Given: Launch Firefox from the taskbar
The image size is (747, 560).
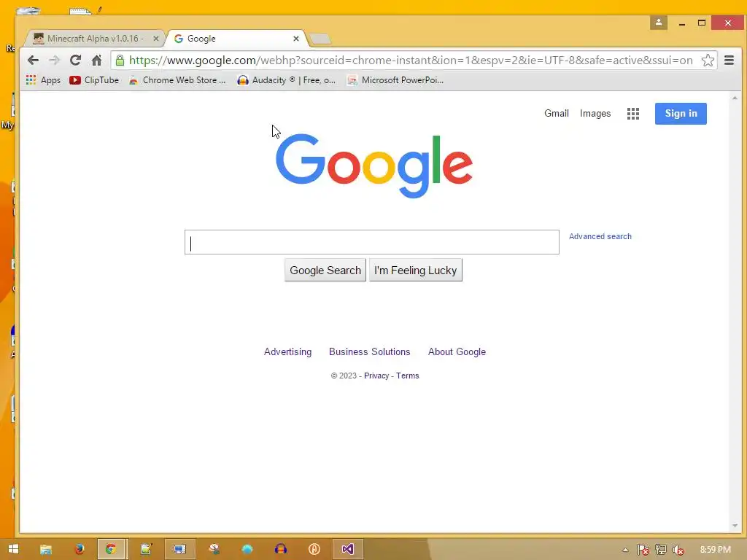Looking at the screenshot, I should click(79, 549).
